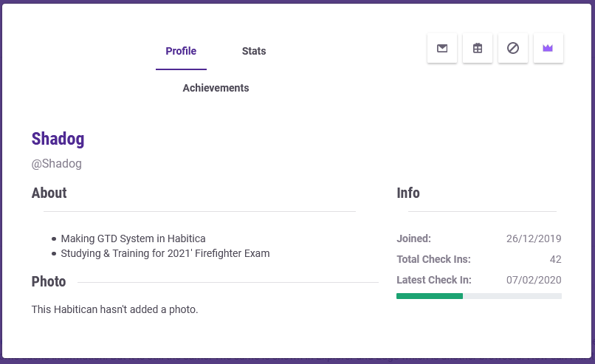This screenshot has height=364, width=595.
Task: Click the joined date 26/12/2019
Action: [x=534, y=238]
